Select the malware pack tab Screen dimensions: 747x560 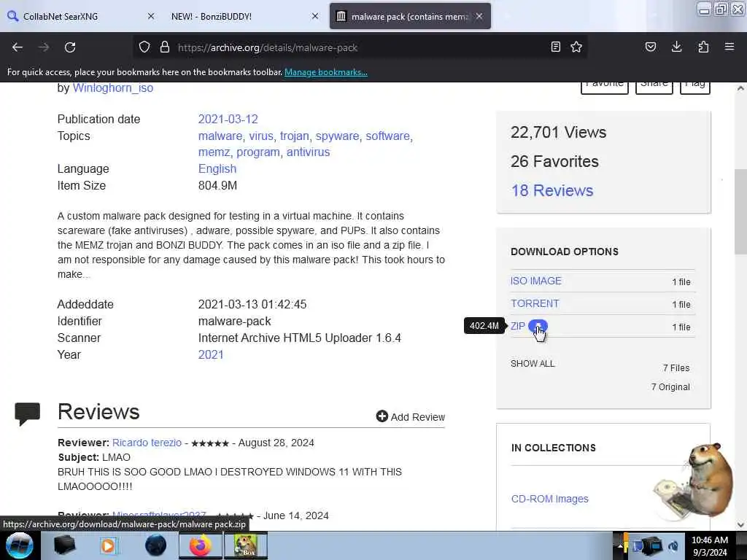point(410,16)
